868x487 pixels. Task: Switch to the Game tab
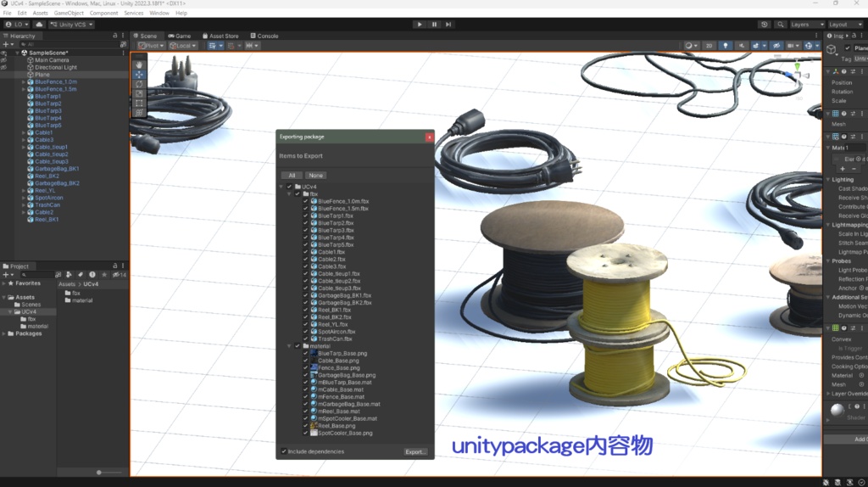180,36
